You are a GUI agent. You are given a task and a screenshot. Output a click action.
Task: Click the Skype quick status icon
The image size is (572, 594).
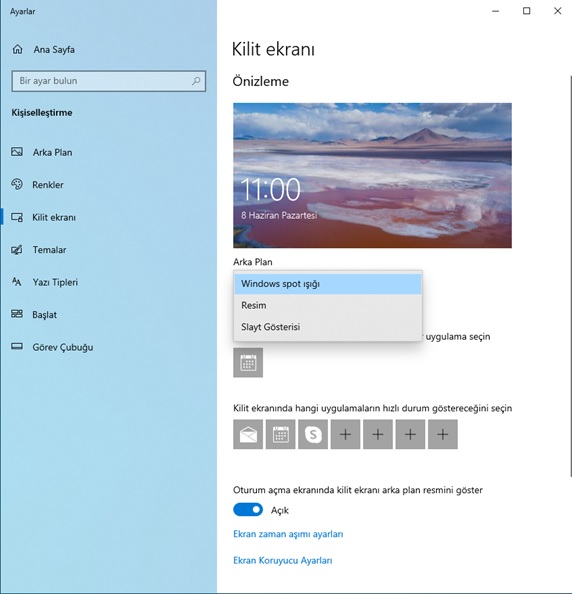click(313, 434)
